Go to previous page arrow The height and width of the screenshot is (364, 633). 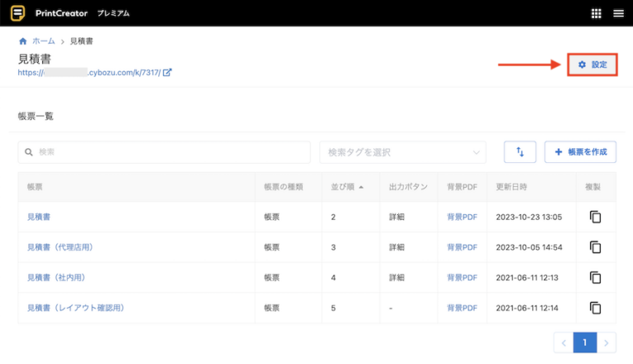coord(564,343)
